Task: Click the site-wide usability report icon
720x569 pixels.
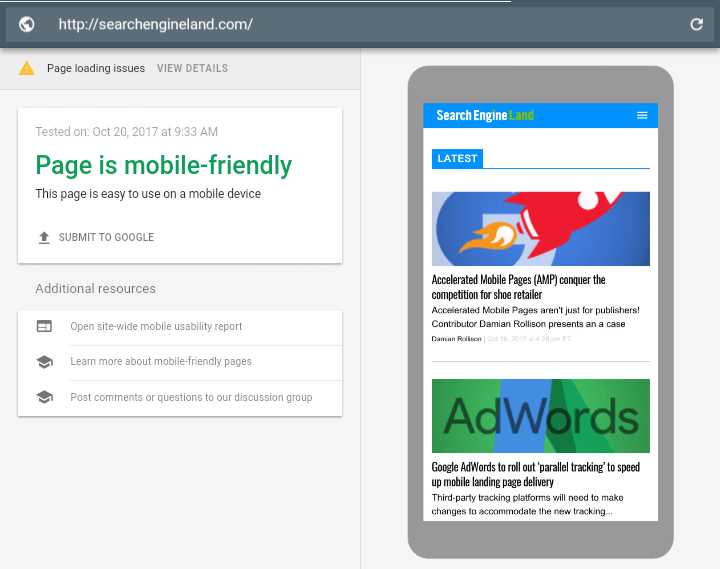Action: [44, 326]
